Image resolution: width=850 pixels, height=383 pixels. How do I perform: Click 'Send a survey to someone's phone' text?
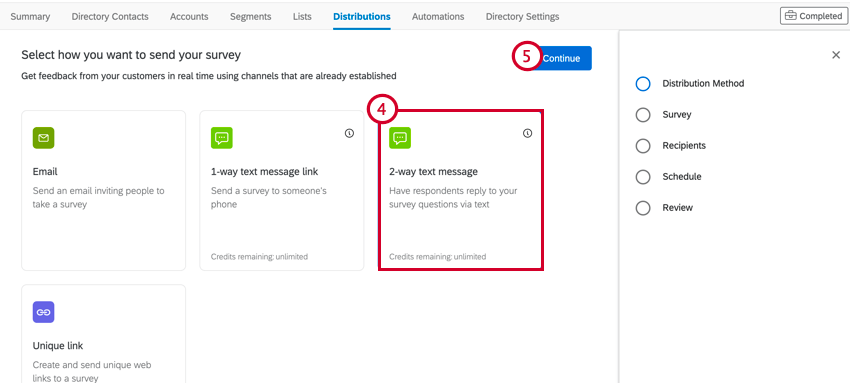[x=268, y=198]
